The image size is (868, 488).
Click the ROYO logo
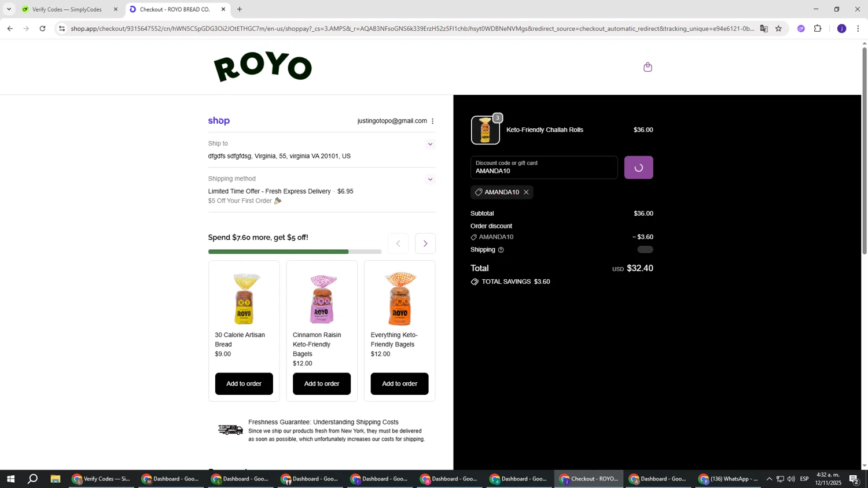point(263,66)
